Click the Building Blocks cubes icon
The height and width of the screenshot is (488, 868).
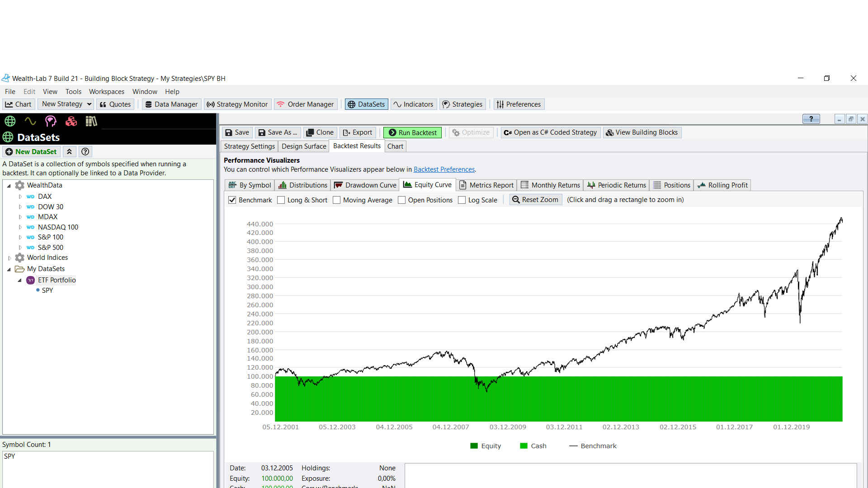pyautogui.click(x=71, y=121)
